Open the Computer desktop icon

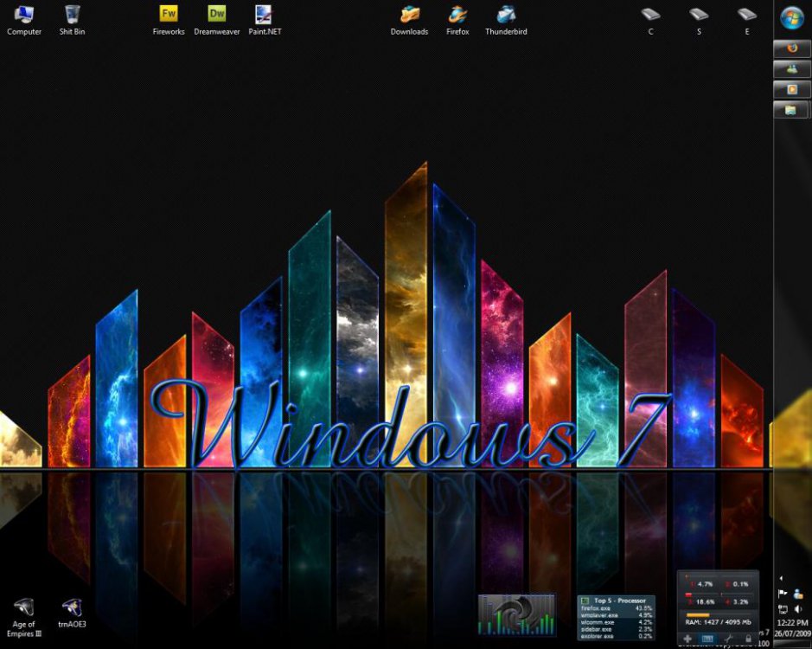coord(24,15)
